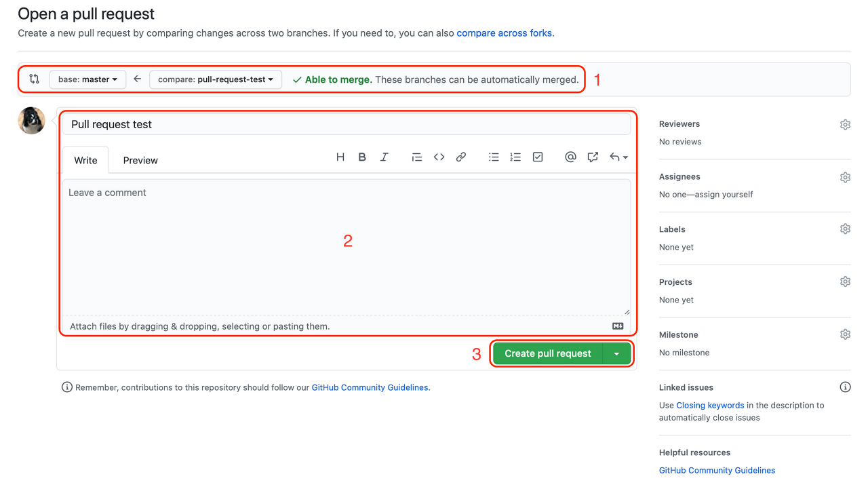Image resolution: width=868 pixels, height=487 pixels.
Task: Click the heading formatting icon
Action: point(340,157)
